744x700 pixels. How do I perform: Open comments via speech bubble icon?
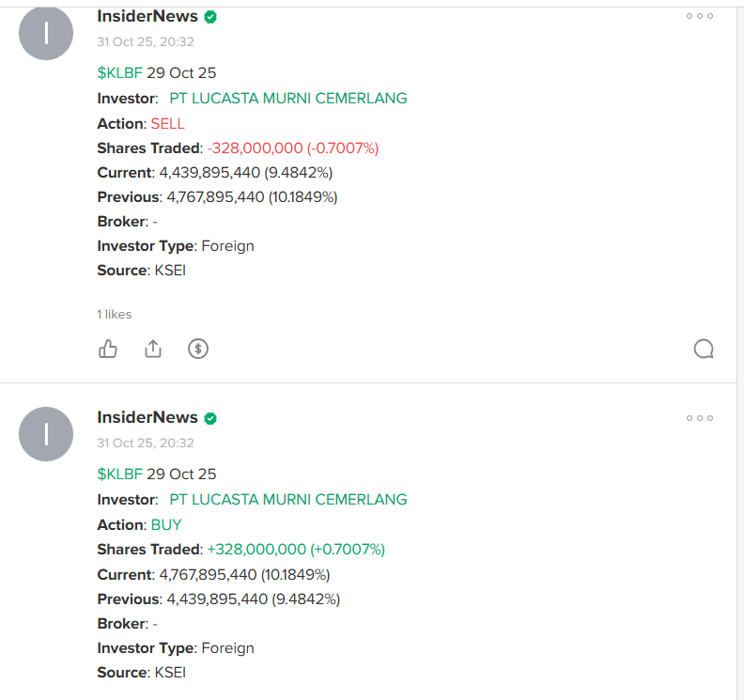click(704, 350)
